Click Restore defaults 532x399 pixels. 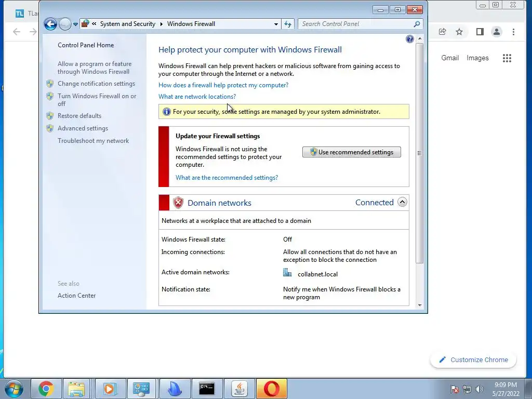(79, 116)
